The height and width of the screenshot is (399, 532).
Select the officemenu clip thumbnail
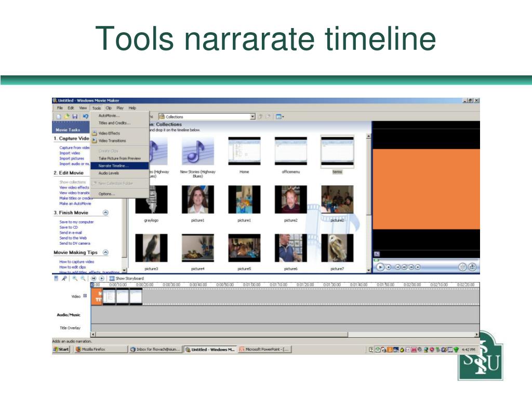(291, 151)
